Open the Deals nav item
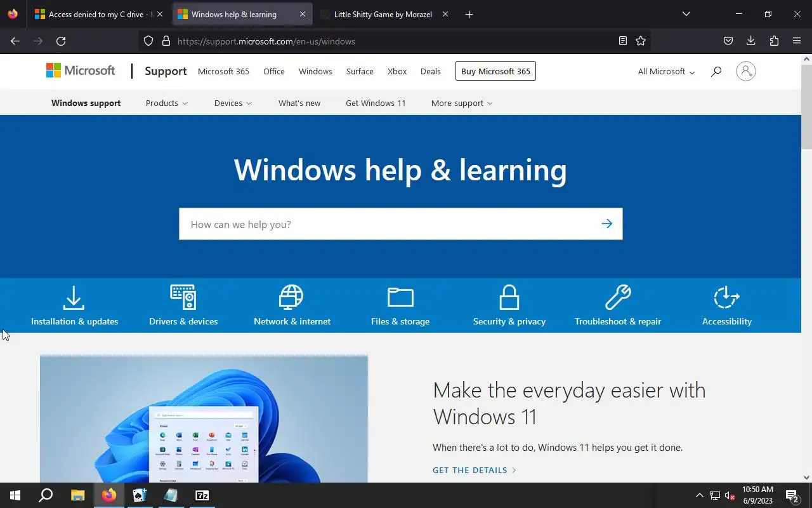Screen dimensions: 812x508 [x=431, y=71]
